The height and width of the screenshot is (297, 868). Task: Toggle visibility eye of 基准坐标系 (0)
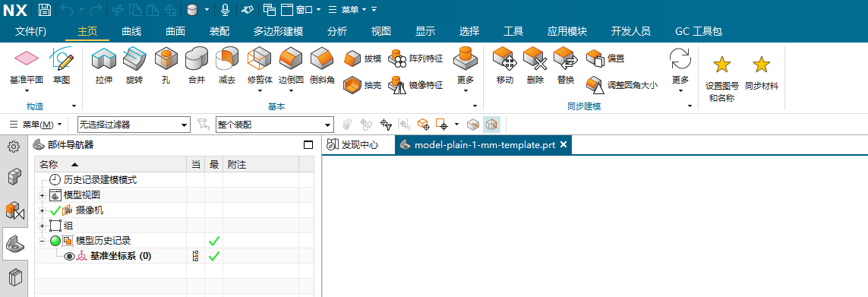coord(69,256)
